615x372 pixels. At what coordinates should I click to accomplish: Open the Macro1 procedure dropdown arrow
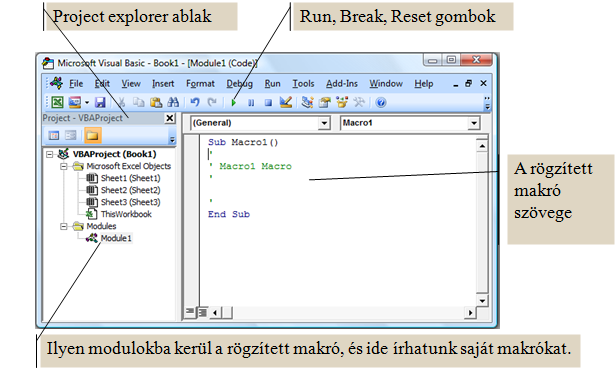pos(474,123)
